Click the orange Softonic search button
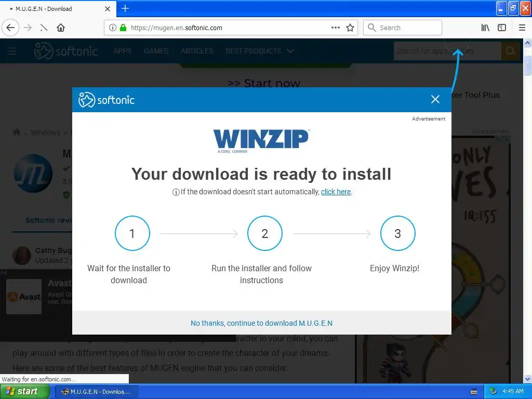Image resolution: width=532 pixels, height=399 pixels. (x=510, y=51)
